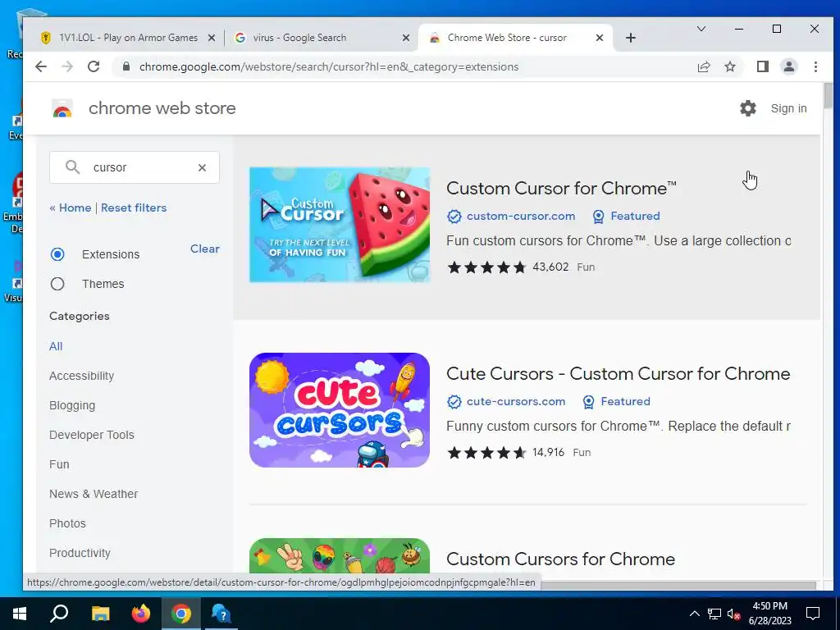This screenshot has height=630, width=840.
Task: Share this page using the share icon
Action: pyautogui.click(x=703, y=67)
